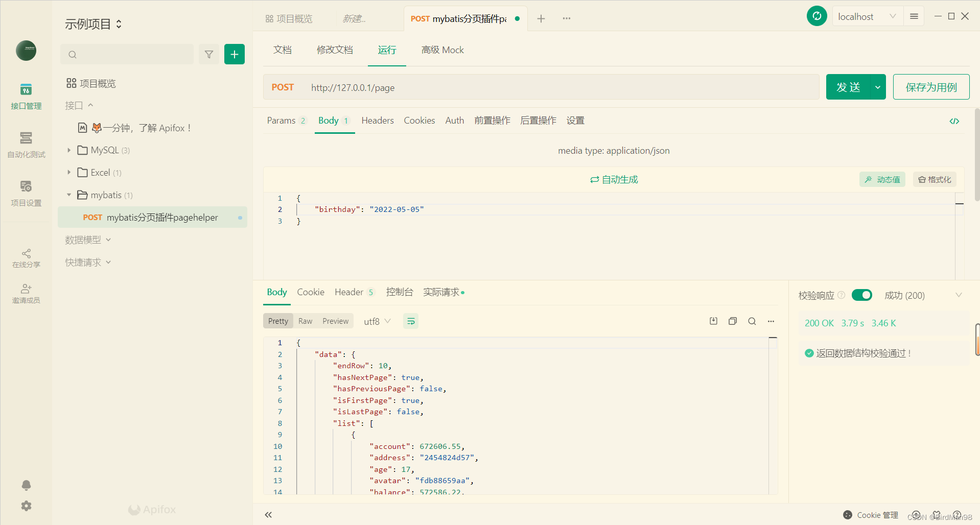
Task: Toggle the 校验响应 switch off
Action: [x=862, y=295]
